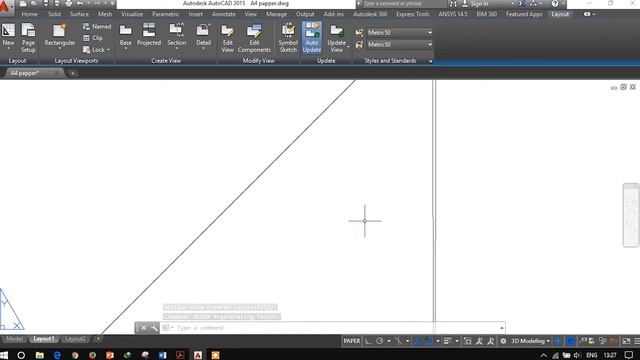The height and width of the screenshot is (360, 640).
Task: Open the Help question mark icon
Action: [x=555, y=4]
